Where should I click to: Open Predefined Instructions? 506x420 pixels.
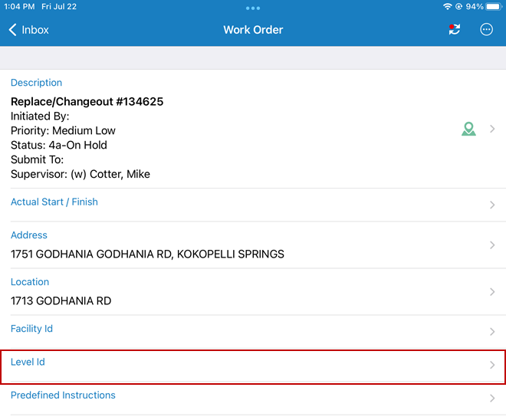point(253,399)
